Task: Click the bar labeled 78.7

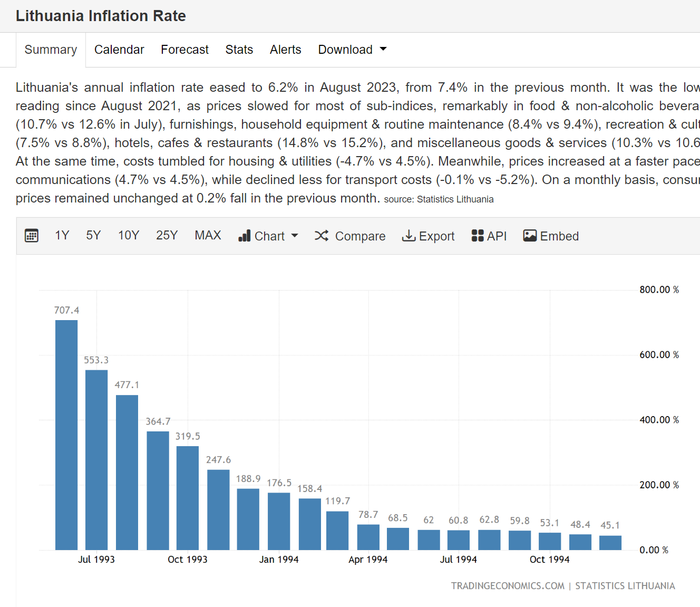Action: [368, 537]
